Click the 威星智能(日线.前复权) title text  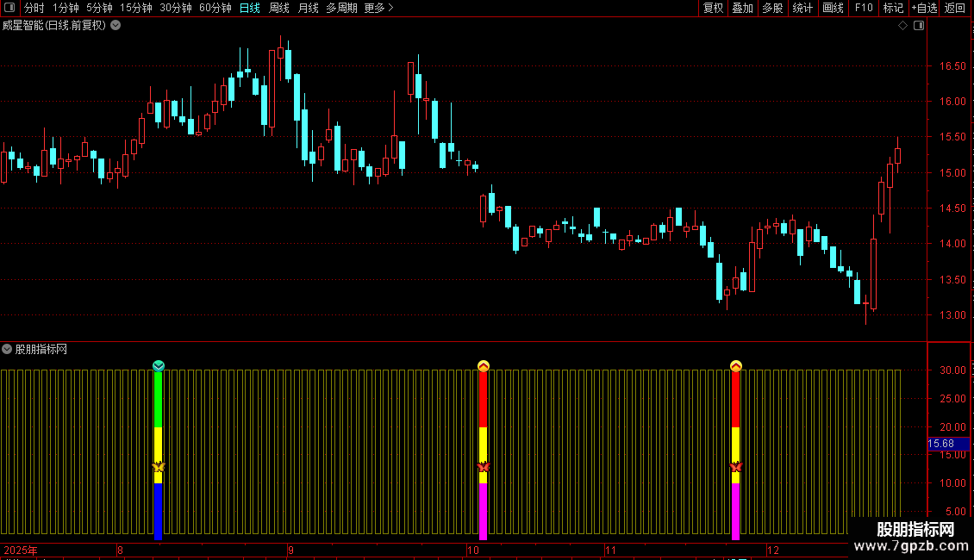click(54, 26)
